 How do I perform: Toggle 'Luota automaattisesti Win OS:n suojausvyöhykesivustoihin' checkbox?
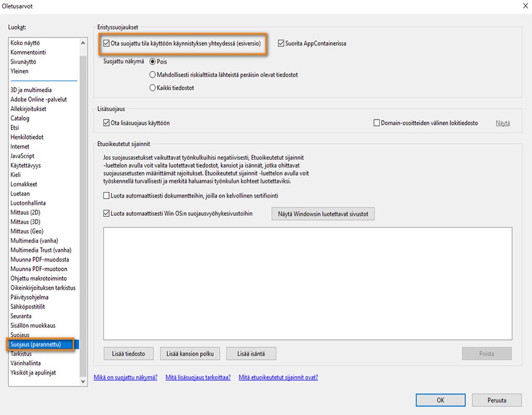[x=106, y=214]
